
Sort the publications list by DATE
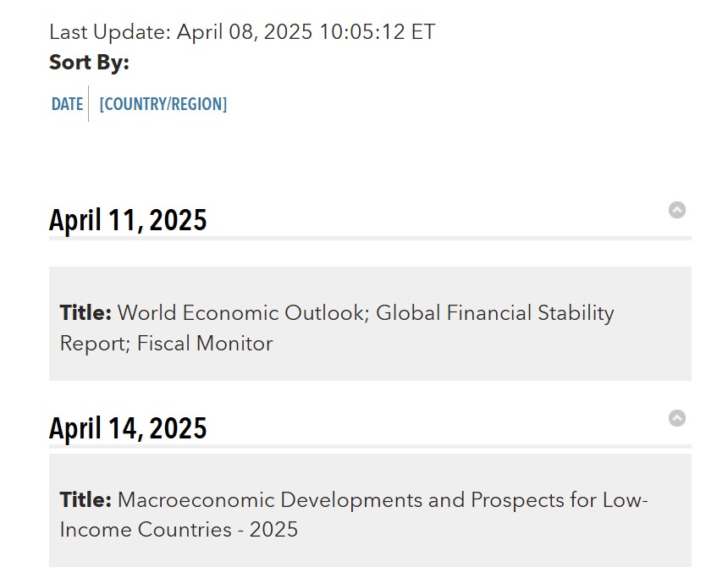pos(67,103)
